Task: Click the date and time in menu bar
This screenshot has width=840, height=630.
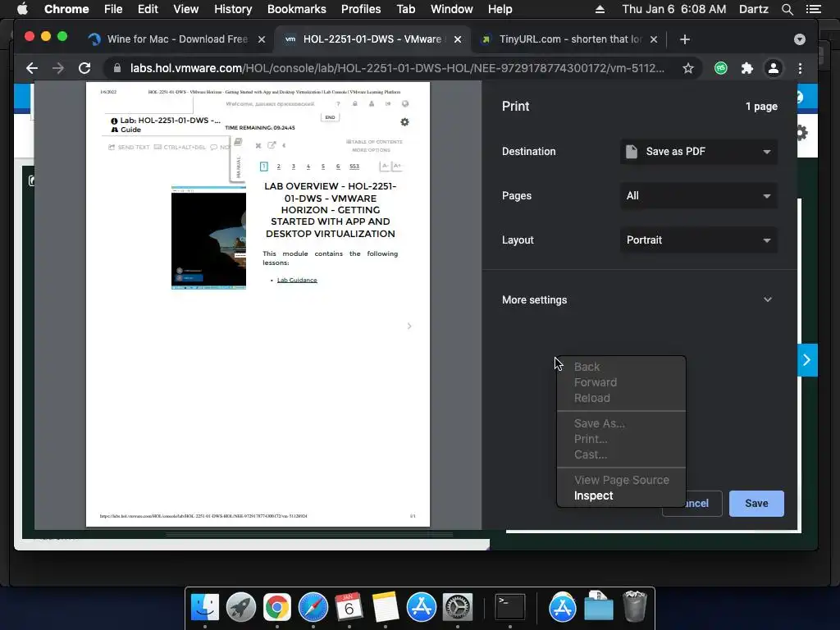Action: tap(674, 9)
